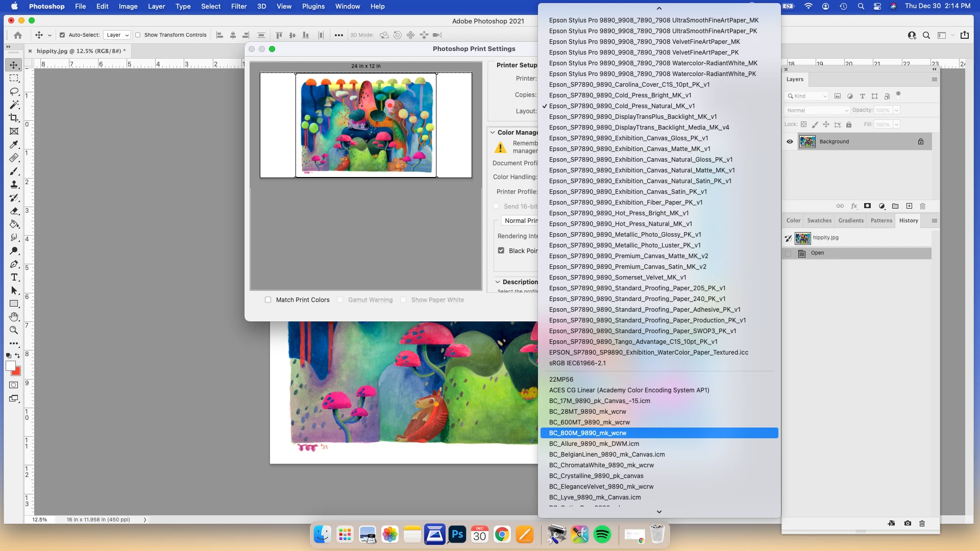Image resolution: width=980 pixels, height=551 pixels.
Task: Switch to the Swatches tab
Action: [x=819, y=220]
